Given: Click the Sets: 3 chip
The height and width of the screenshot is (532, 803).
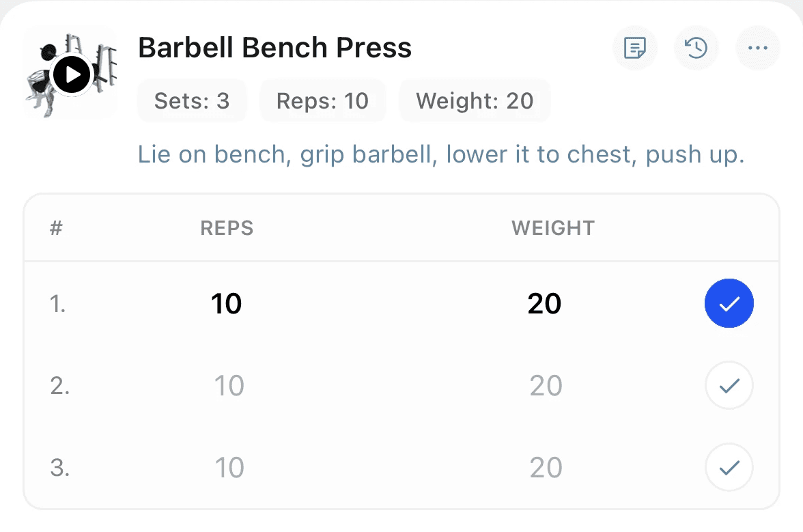Looking at the screenshot, I should [x=192, y=101].
